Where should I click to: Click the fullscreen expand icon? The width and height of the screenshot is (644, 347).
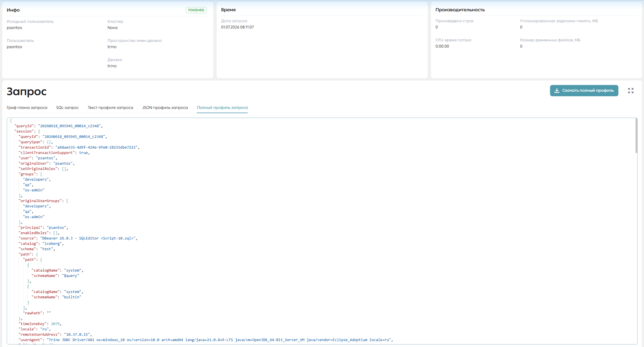click(630, 91)
